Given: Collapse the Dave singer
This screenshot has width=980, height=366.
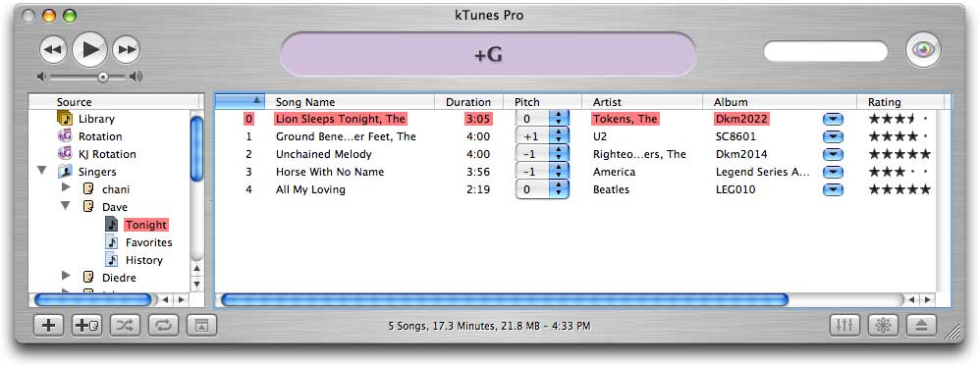Looking at the screenshot, I should (66, 205).
